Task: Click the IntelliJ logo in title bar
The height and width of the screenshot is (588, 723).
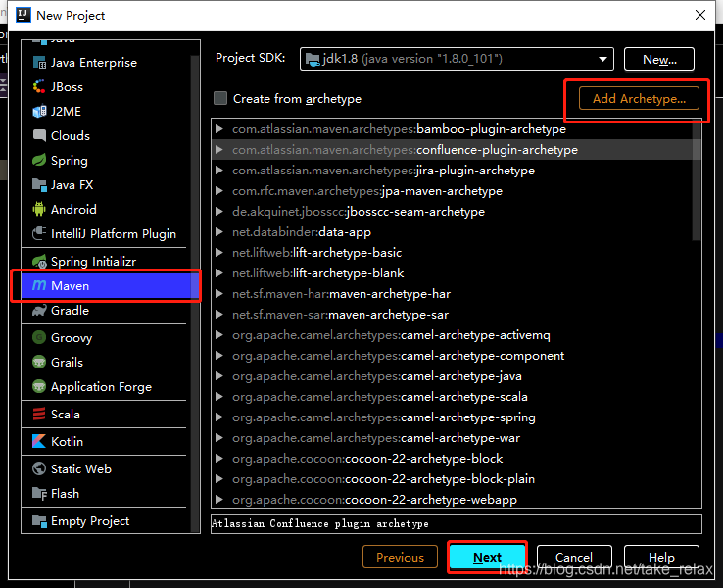Action: coord(24,16)
